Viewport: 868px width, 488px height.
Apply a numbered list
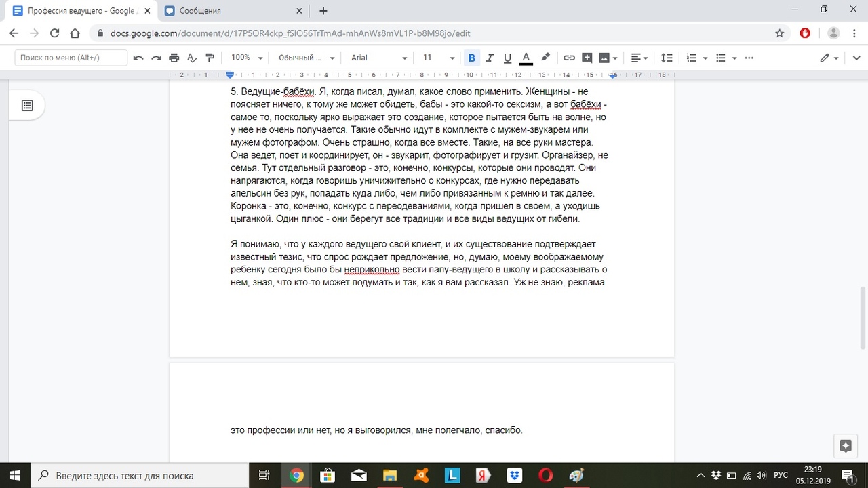coord(691,58)
